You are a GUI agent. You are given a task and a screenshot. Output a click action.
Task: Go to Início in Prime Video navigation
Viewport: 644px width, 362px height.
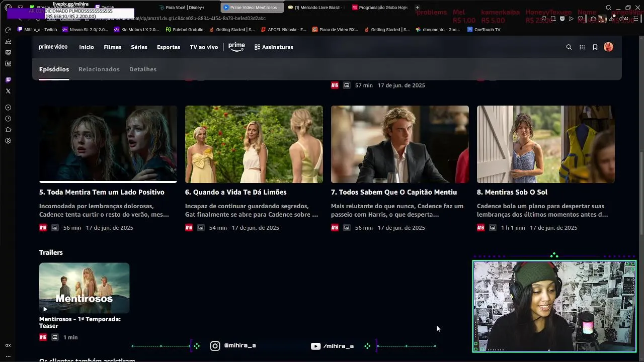87,47
